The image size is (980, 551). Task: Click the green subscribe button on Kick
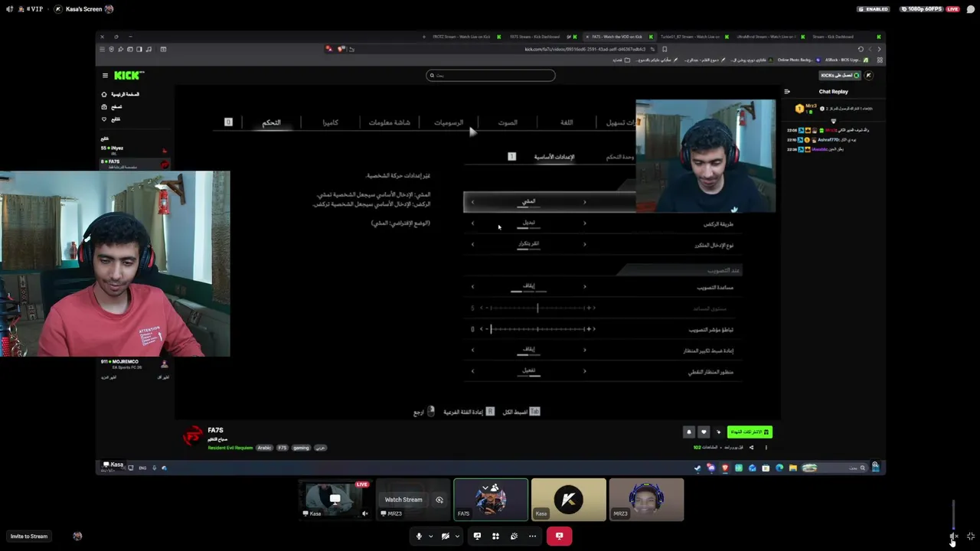click(750, 432)
